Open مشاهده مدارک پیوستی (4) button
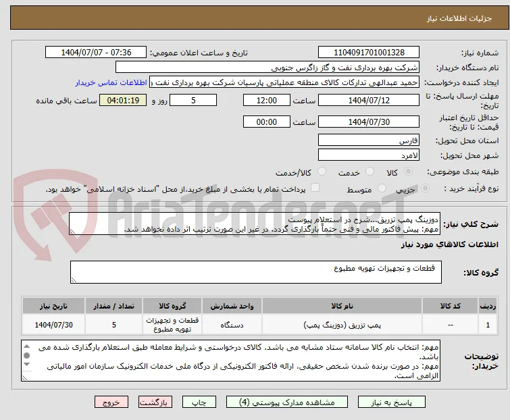 pos(287,402)
